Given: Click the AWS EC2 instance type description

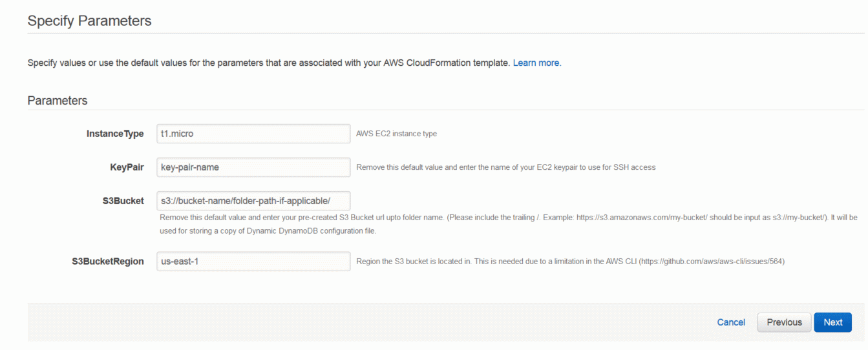Looking at the screenshot, I should pos(397,134).
